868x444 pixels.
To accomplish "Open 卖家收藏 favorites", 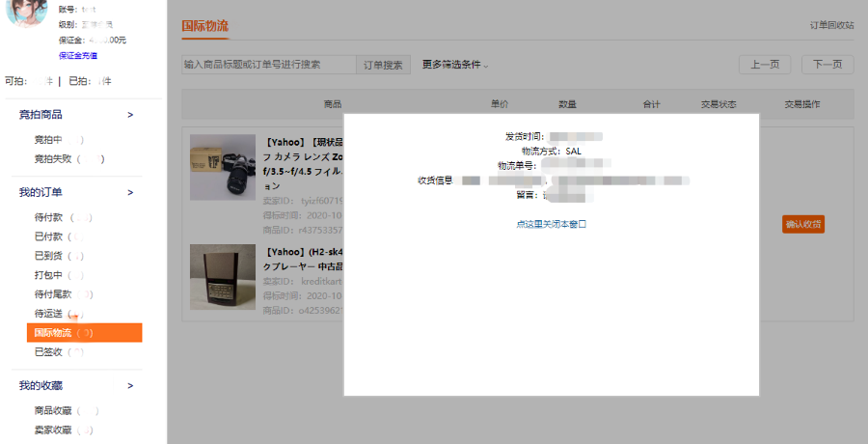I will click(x=53, y=430).
